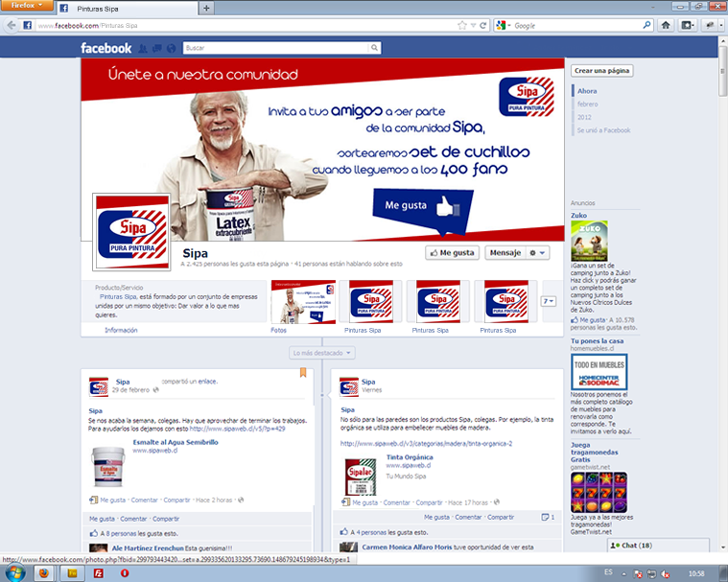The width and height of the screenshot is (728, 582).
Task: Click the page vertical scrollbar thumb
Action: (723, 72)
